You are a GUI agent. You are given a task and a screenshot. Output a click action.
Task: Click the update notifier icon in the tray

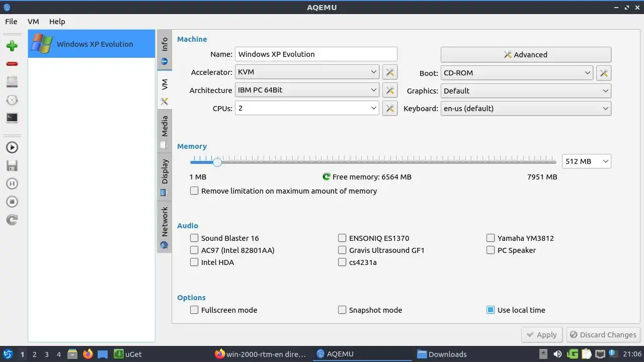613,354
